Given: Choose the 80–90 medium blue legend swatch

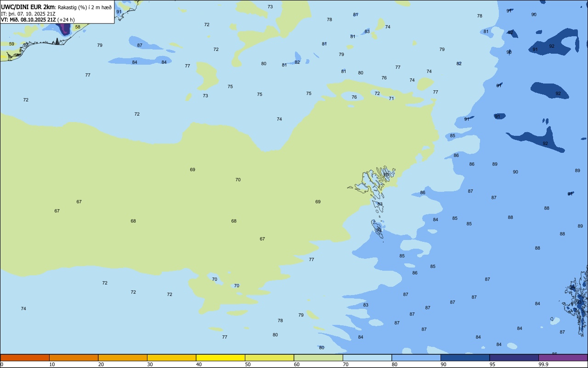Looking at the screenshot, I should click(416, 357).
